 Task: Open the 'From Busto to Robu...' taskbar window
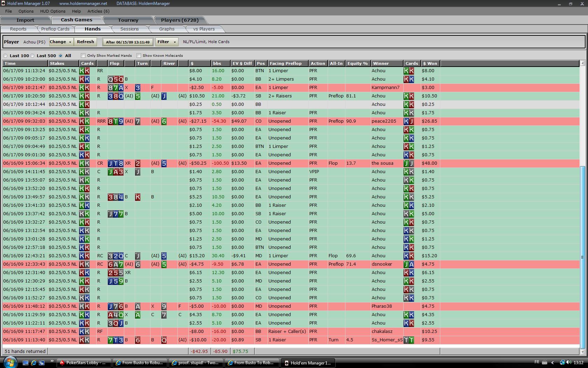pos(140,363)
